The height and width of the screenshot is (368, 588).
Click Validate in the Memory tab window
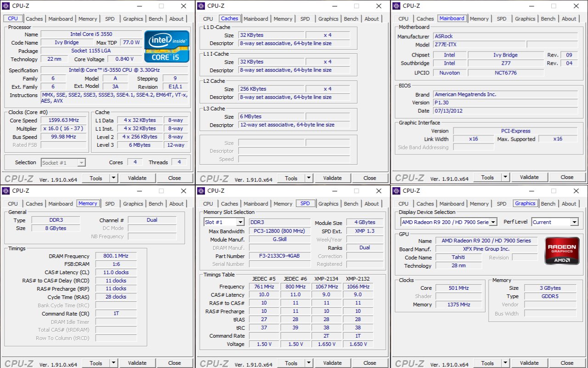[x=137, y=363]
